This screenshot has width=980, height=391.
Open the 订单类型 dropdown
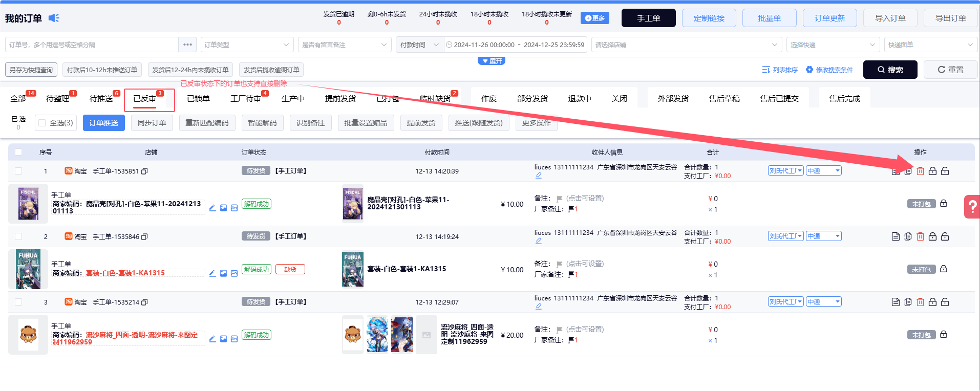247,45
